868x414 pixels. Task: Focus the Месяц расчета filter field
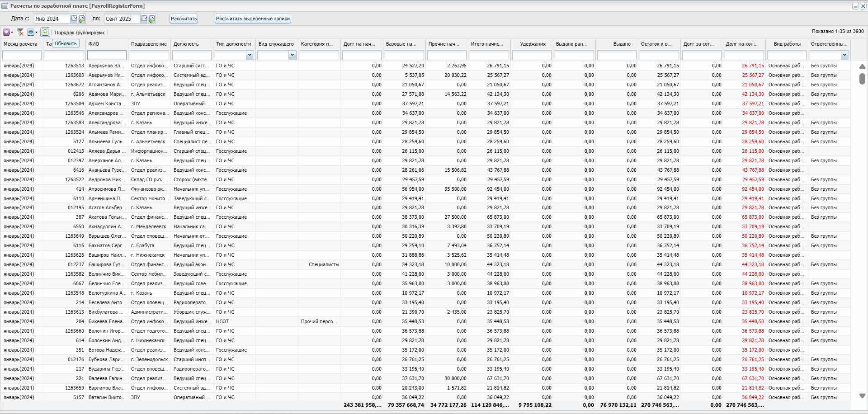pyautogui.click(x=22, y=55)
